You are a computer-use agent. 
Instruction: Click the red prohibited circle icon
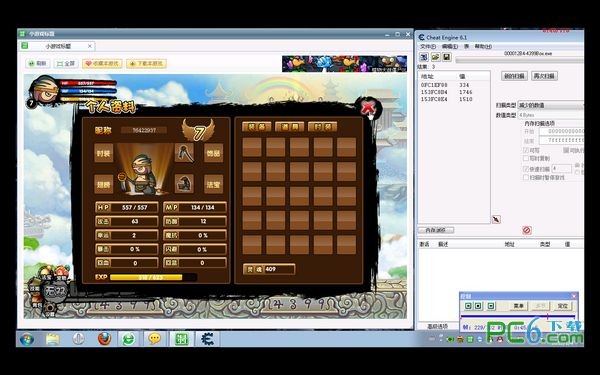click(527, 230)
